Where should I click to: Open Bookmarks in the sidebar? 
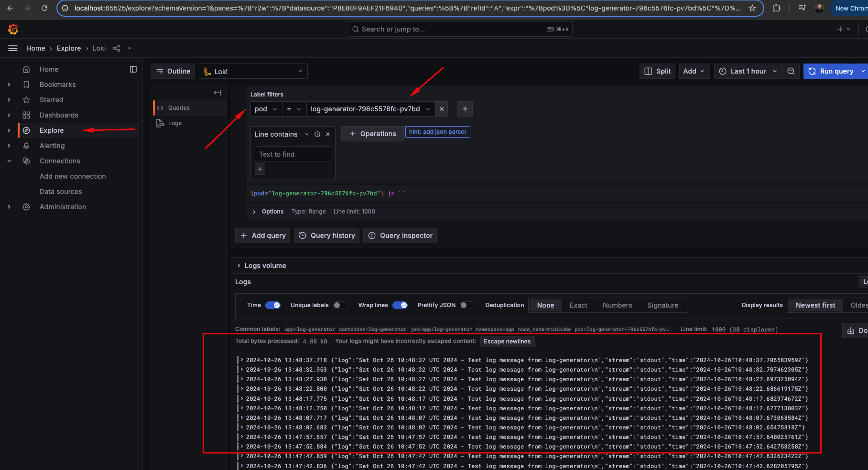click(57, 85)
